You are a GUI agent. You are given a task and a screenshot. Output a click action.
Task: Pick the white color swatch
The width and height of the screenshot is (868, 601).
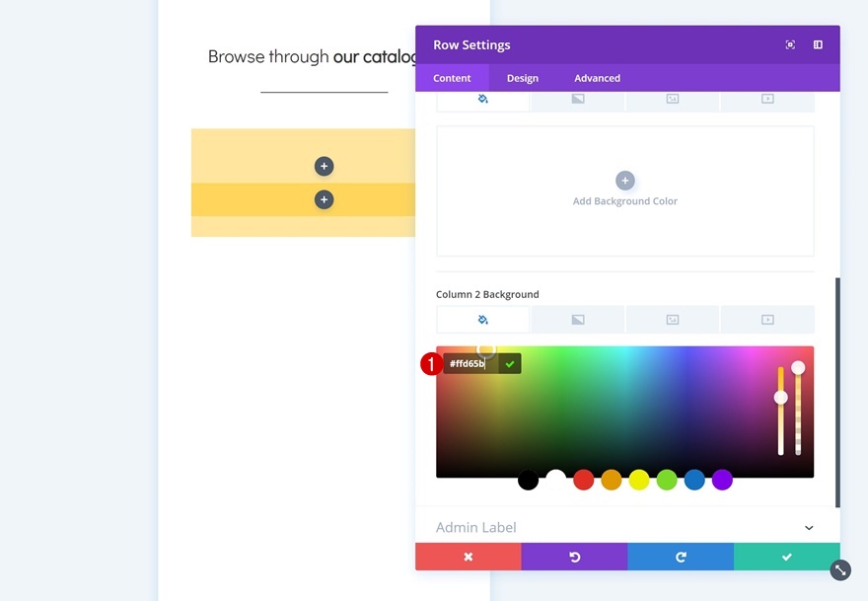click(x=555, y=480)
